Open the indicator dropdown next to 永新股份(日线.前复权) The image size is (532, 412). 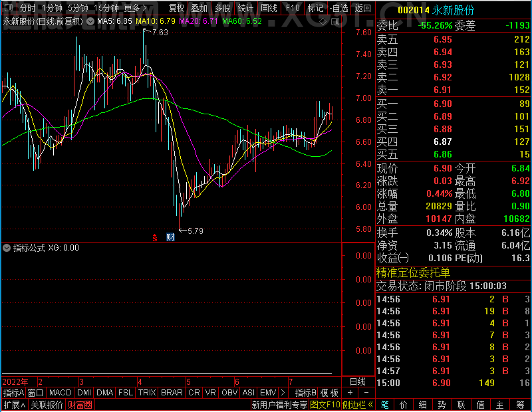90,21
